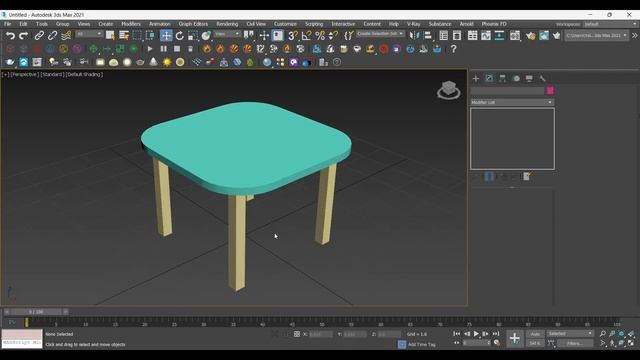Open the project path dropdown
Image resolution: width=640 pixels, height=360 pixels.
click(596, 36)
